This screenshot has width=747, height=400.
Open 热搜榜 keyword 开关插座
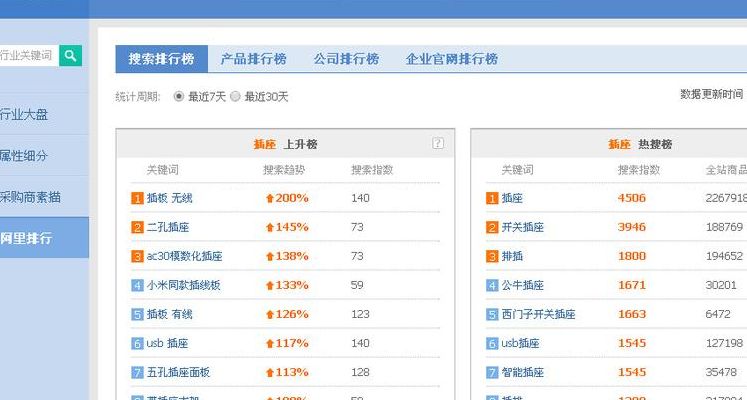point(523,227)
